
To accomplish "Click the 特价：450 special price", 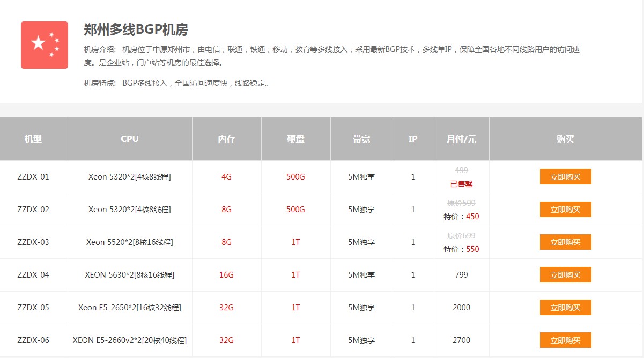I will tap(461, 217).
